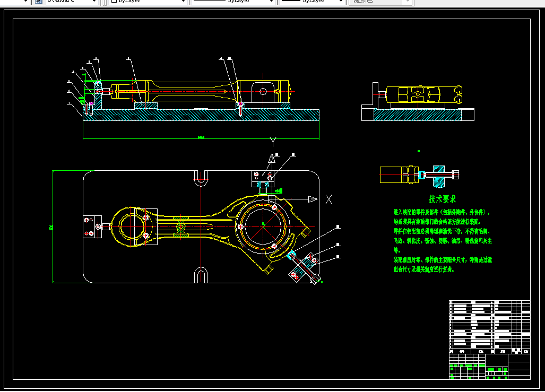Click the Y axis label
This screenshot has width=545, height=392.
(x=273, y=142)
